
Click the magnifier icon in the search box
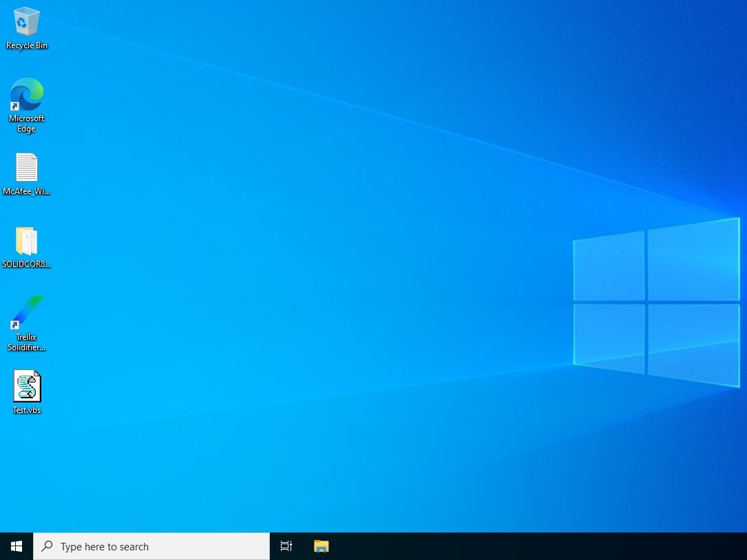(47, 546)
